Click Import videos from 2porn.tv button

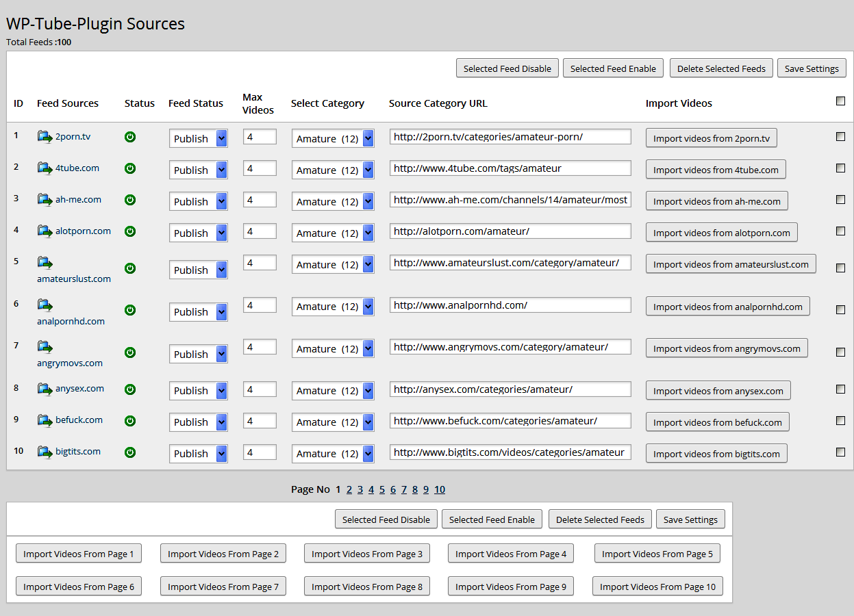(x=712, y=138)
